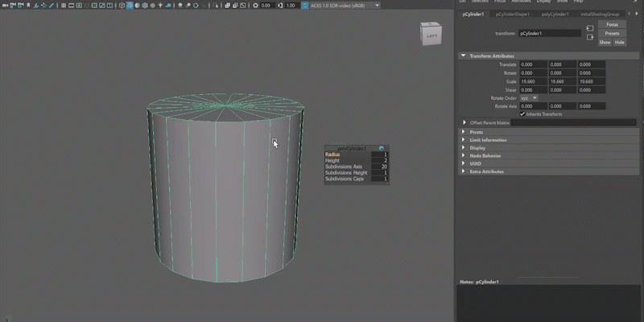Click the Subdivisions Axis value field
The height and width of the screenshot is (322, 644).
pyautogui.click(x=381, y=167)
